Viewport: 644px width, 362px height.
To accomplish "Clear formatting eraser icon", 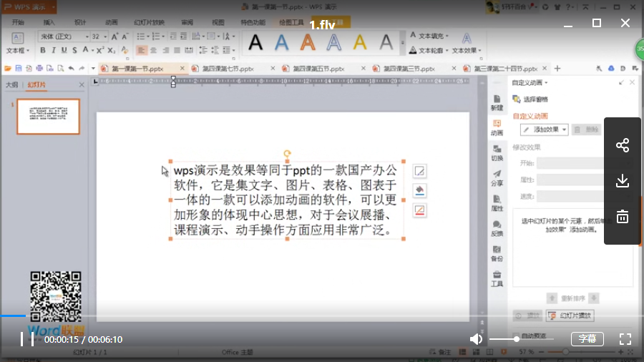I will 125,50.
